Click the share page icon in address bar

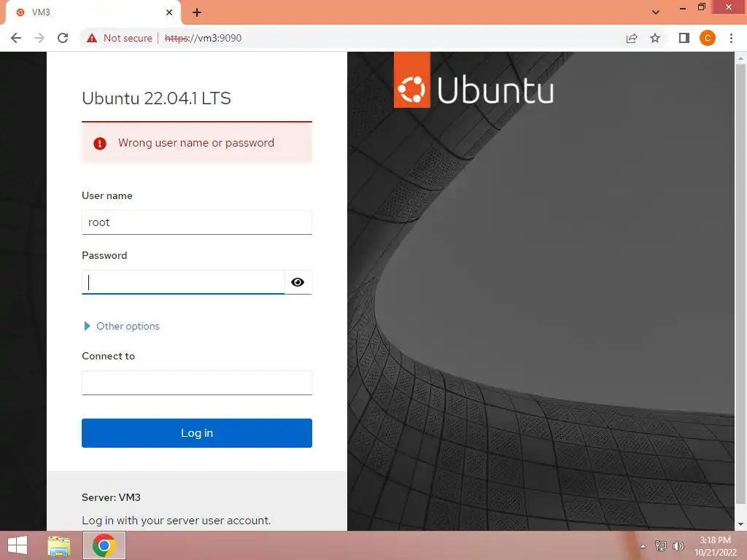tap(632, 38)
